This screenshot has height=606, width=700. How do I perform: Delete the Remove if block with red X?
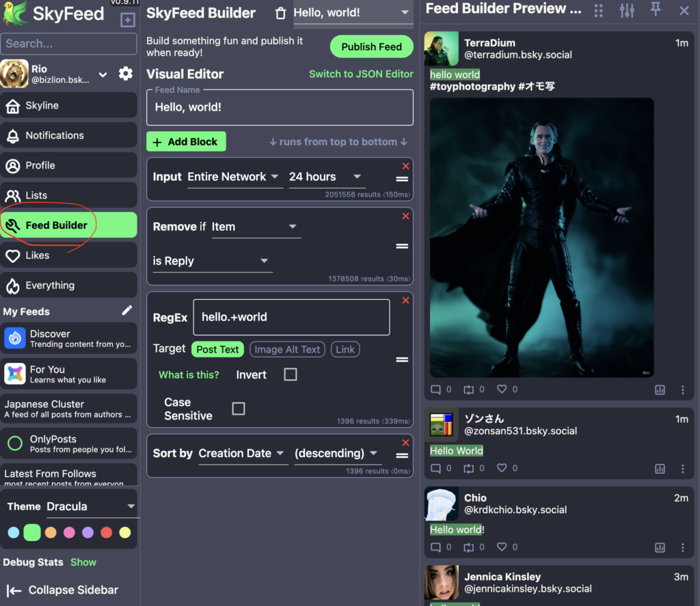pos(405,216)
